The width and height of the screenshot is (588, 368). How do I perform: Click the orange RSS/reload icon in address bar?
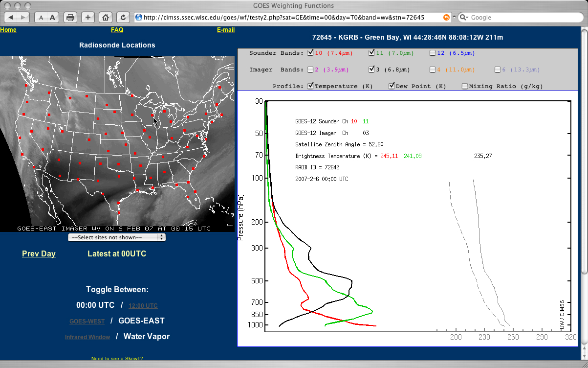click(446, 17)
